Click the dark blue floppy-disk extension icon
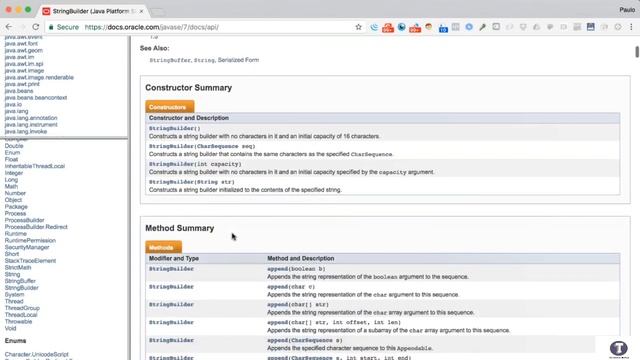This screenshot has height=360, width=640. point(591,27)
